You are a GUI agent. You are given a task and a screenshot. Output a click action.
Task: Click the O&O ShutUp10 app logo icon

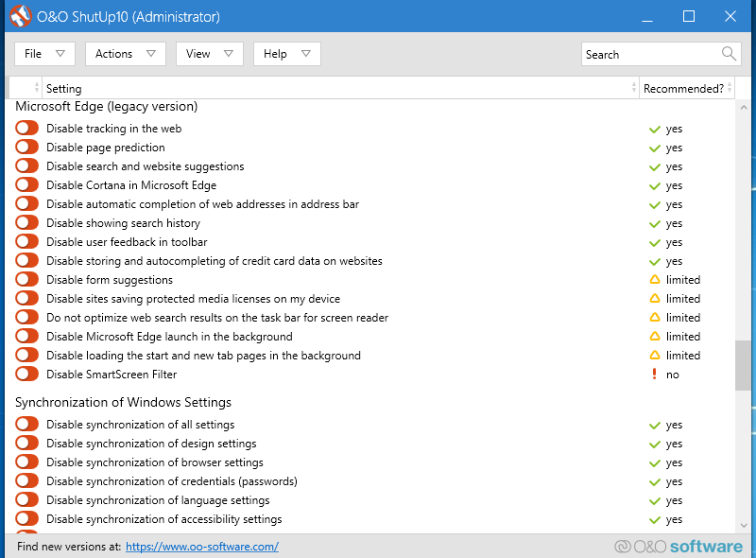pyautogui.click(x=20, y=16)
